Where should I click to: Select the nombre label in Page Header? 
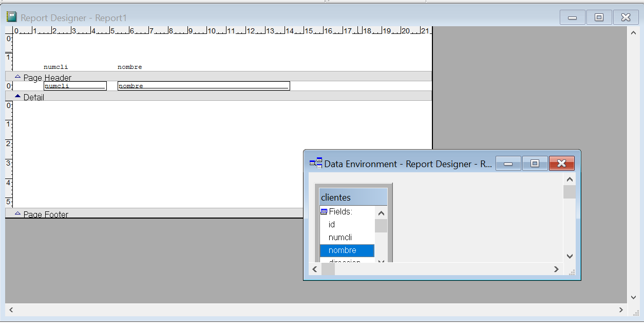130,67
